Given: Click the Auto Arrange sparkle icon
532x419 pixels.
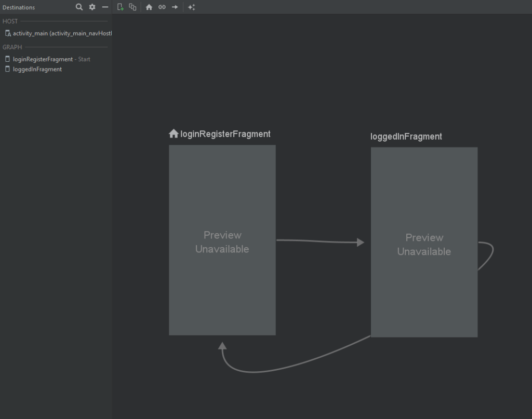Looking at the screenshot, I should click(191, 7).
